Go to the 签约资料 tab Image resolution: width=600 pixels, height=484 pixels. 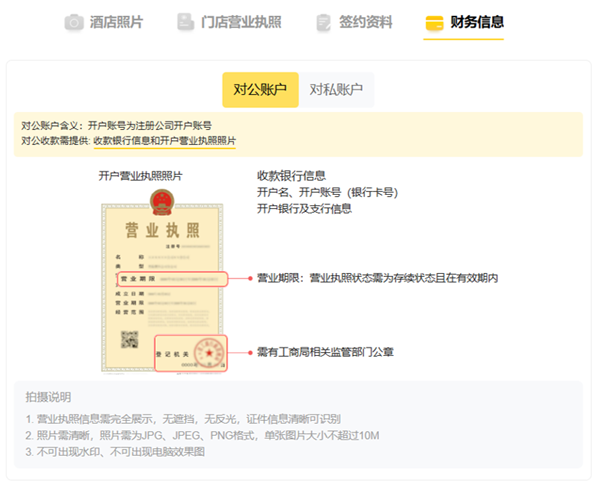click(366, 22)
